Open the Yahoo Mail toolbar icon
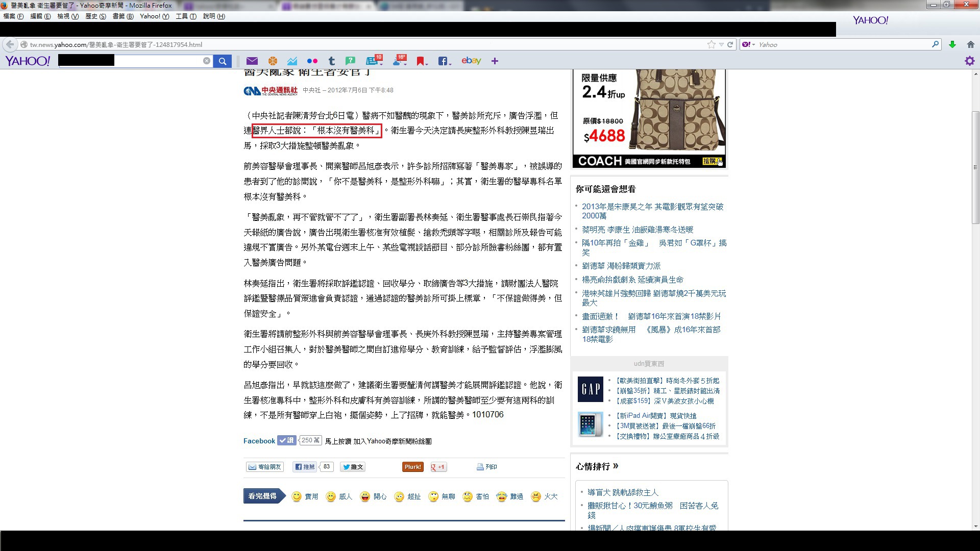Image resolution: width=980 pixels, height=551 pixels. tap(252, 61)
